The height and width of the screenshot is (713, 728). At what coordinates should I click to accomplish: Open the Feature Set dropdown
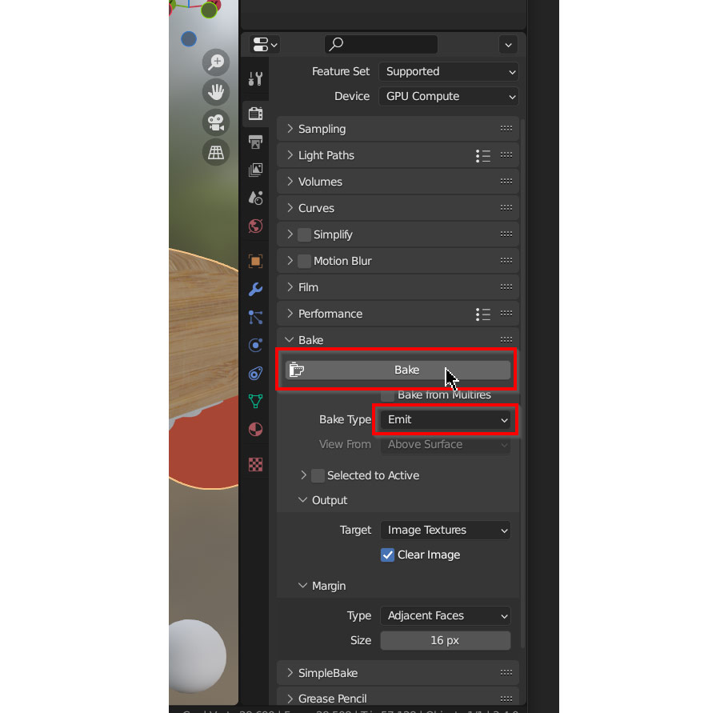[448, 71]
